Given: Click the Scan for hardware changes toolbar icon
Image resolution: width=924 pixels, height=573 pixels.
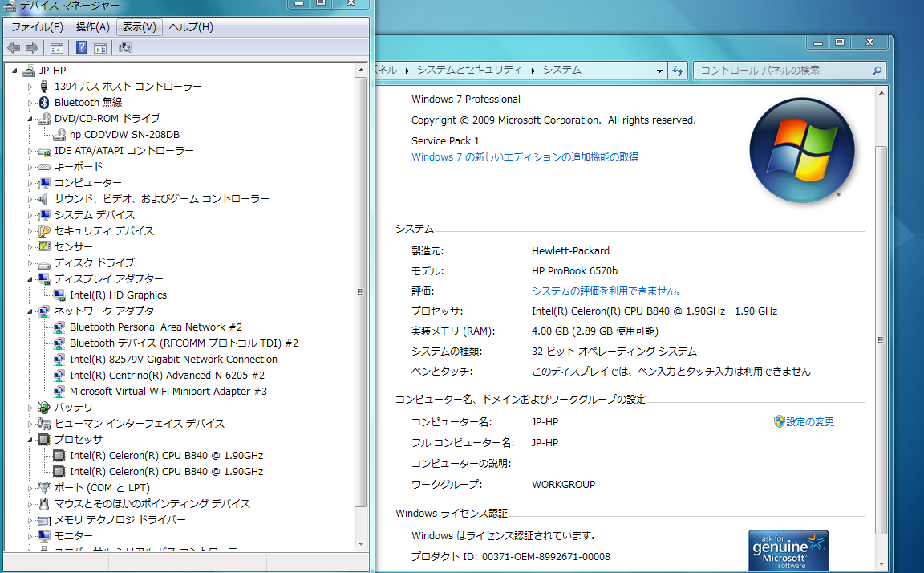Looking at the screenshot, I should coord(125,48).
